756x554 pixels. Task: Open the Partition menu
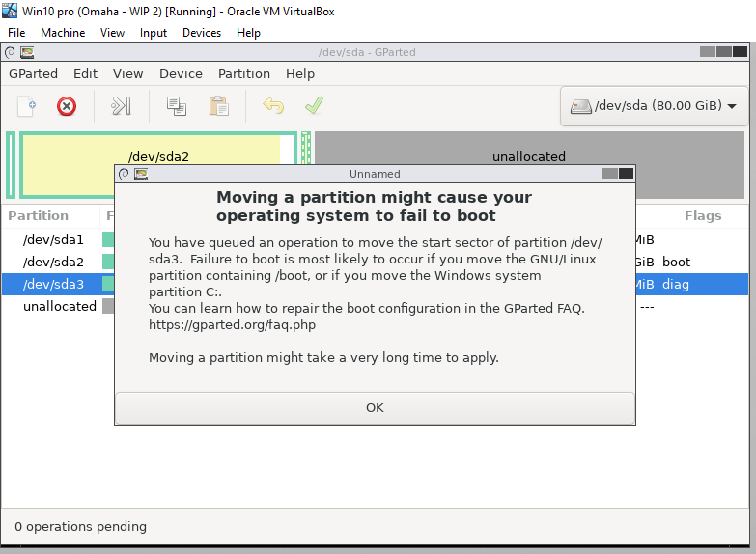(x=244, y=73)
